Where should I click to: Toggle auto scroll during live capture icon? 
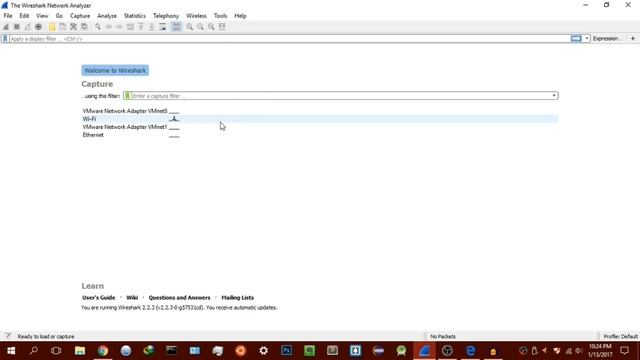click(x=162, y=27)
